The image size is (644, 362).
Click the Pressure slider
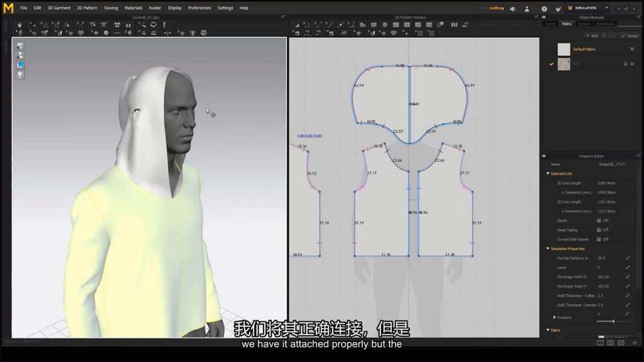click(x=614, y=321)
